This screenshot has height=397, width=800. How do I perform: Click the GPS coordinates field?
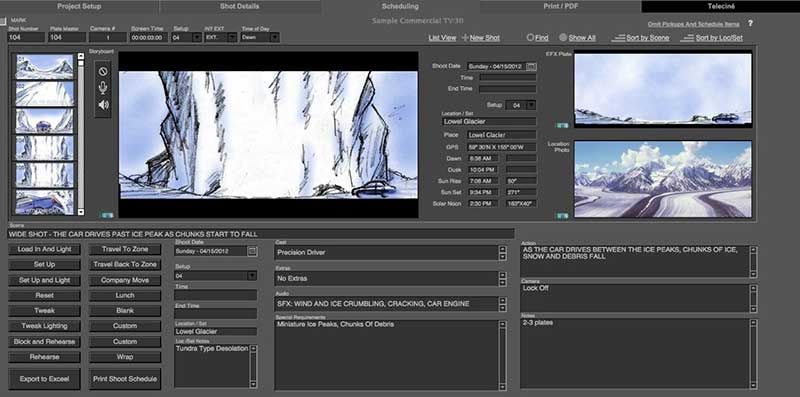pos(502,147)
